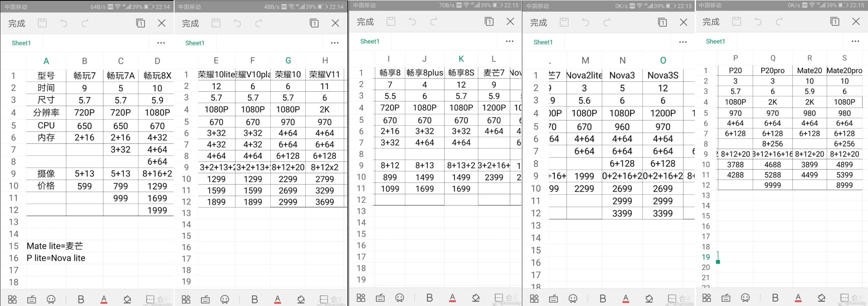Tap merge cells icon in M–O columns screenshot
The width and height of the screenshot is (868, 306).
672,298
